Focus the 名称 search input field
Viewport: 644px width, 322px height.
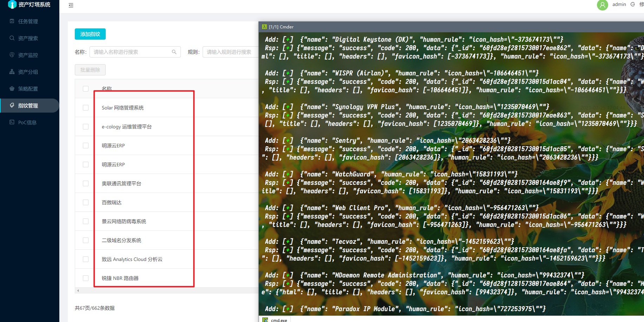[135, 52]
